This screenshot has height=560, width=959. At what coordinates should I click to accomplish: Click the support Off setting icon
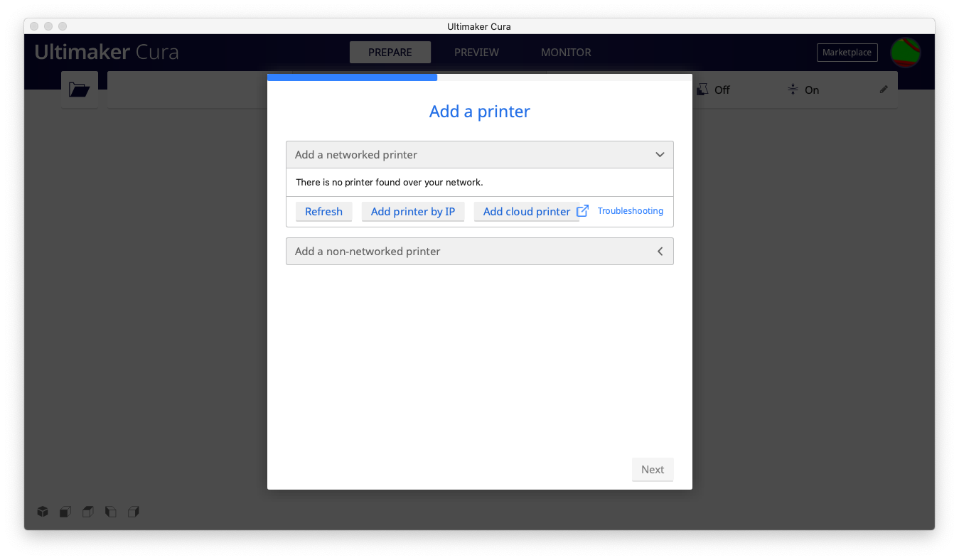coord(702,90)
